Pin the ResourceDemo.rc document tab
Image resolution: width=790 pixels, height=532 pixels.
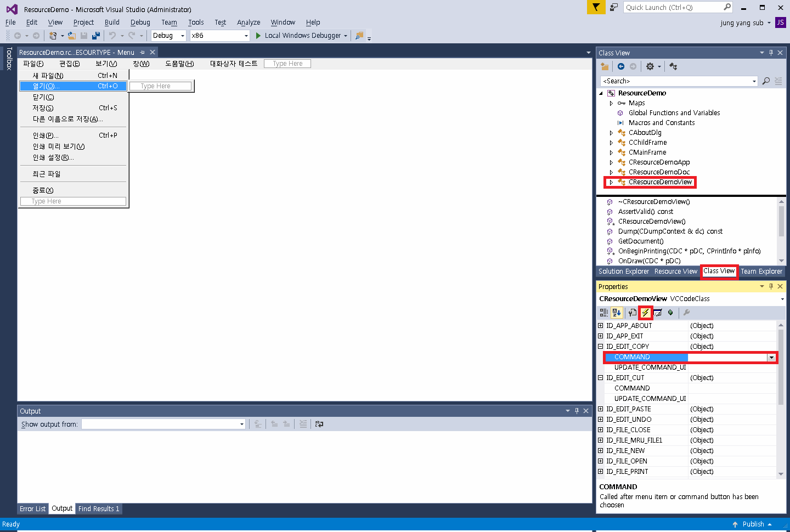(142, 52)
